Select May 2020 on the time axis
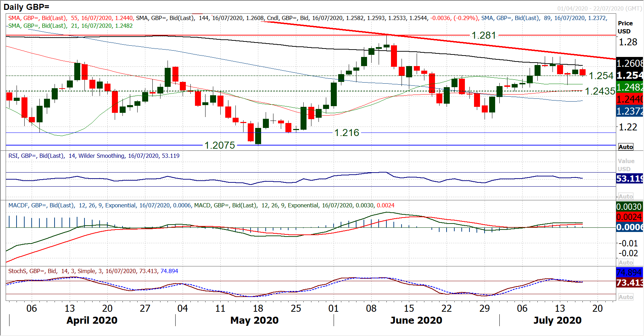 (x=254, y=320)
